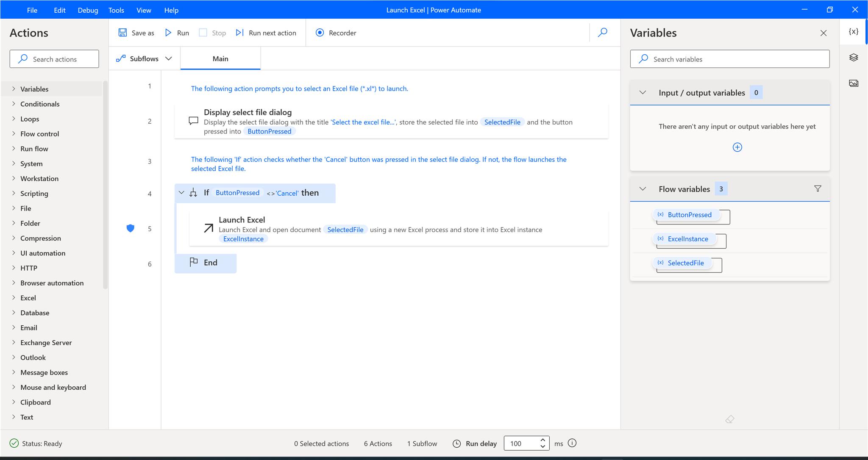Viewport: 868px width, 460px height.
Task: Click SelectedFile variable in Launch Excel action
Action: pyautogui.click(x=345, y=230)
